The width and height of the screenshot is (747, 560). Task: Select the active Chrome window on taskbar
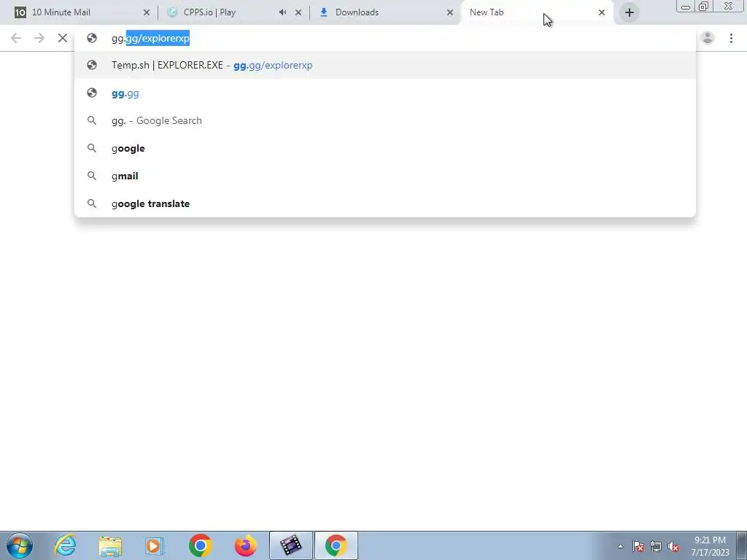point(336,545)
